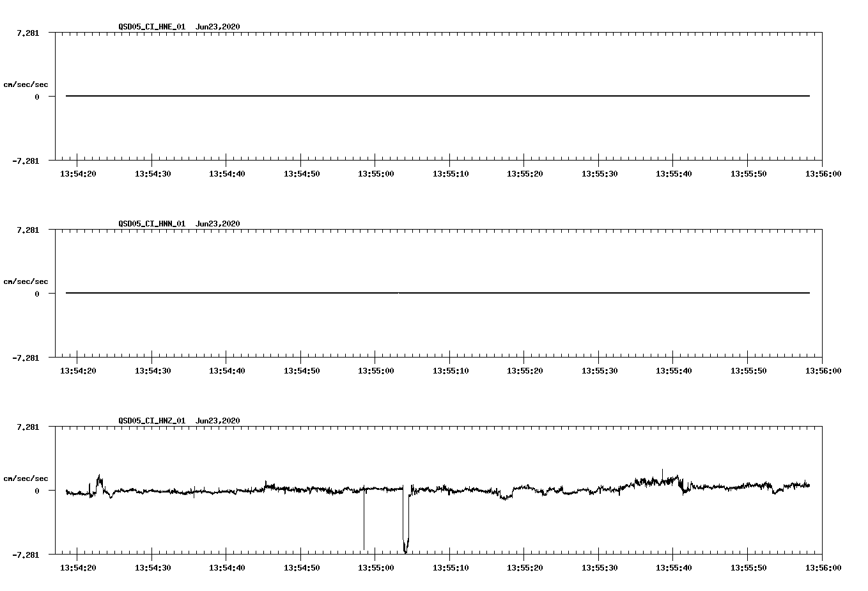Click the QSD05_CI_HNE_01 plot title
868x591 pixels.
click(179, 26)
